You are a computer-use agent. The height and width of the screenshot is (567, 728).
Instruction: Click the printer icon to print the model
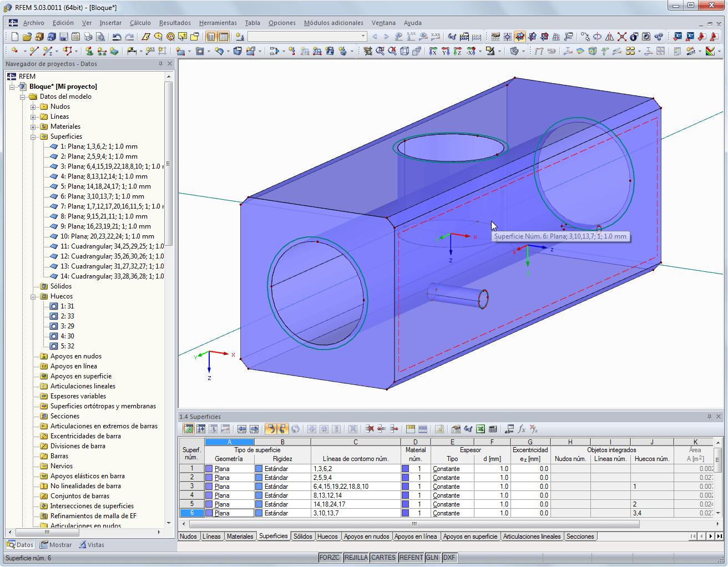click(88, 37)
